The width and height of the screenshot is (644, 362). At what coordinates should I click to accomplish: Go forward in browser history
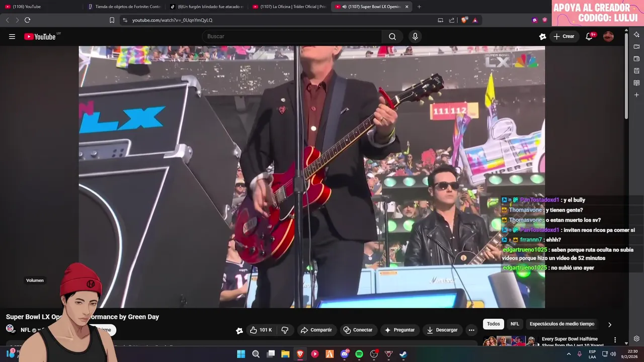point(17,20)
